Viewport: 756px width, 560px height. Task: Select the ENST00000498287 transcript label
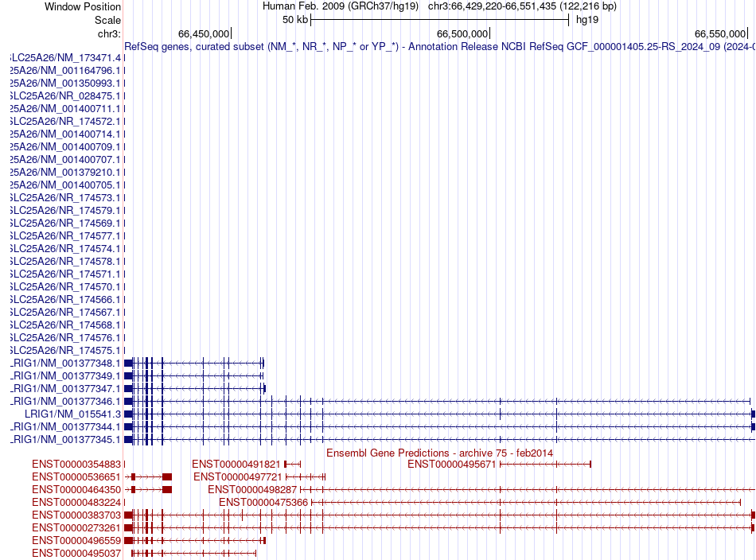(x=252, y=490)
